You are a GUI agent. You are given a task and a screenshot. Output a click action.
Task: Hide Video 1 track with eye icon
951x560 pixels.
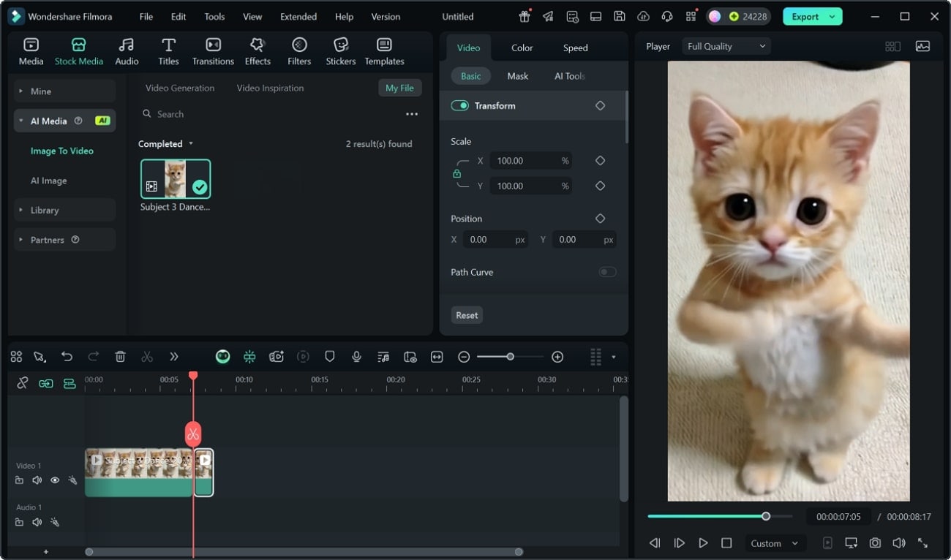pos(55,480)
